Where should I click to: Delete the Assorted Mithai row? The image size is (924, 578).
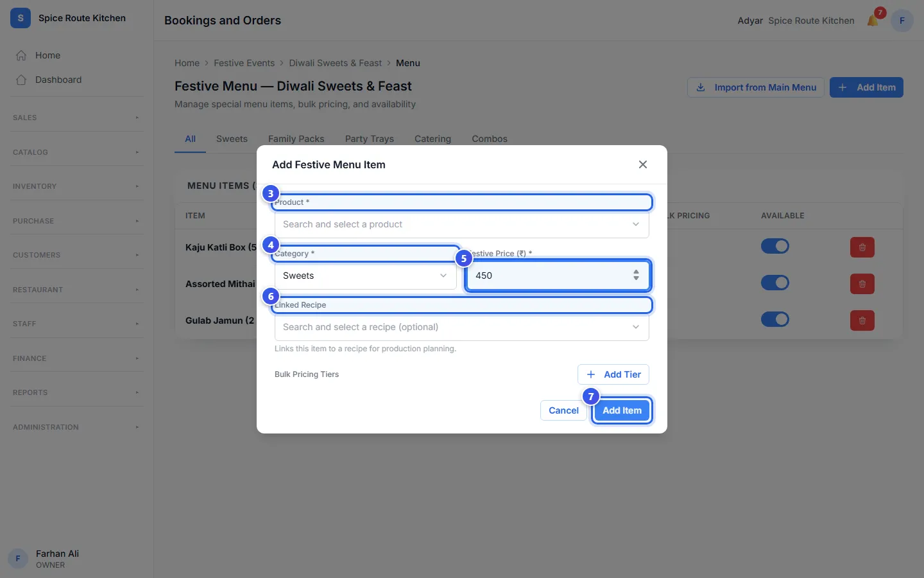click(862, 284)
